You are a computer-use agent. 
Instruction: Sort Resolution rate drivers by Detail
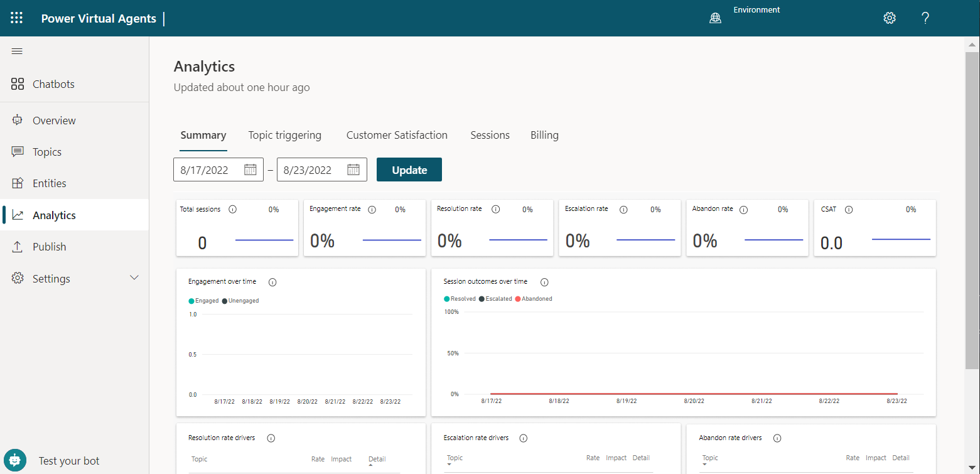click(377, 459)
